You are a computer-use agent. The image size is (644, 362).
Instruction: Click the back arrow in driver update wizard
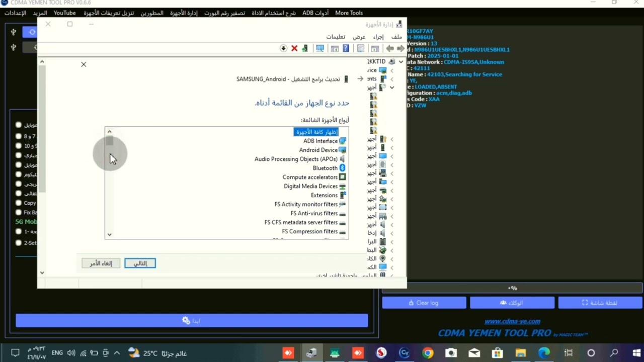click(x=360, y=79)
